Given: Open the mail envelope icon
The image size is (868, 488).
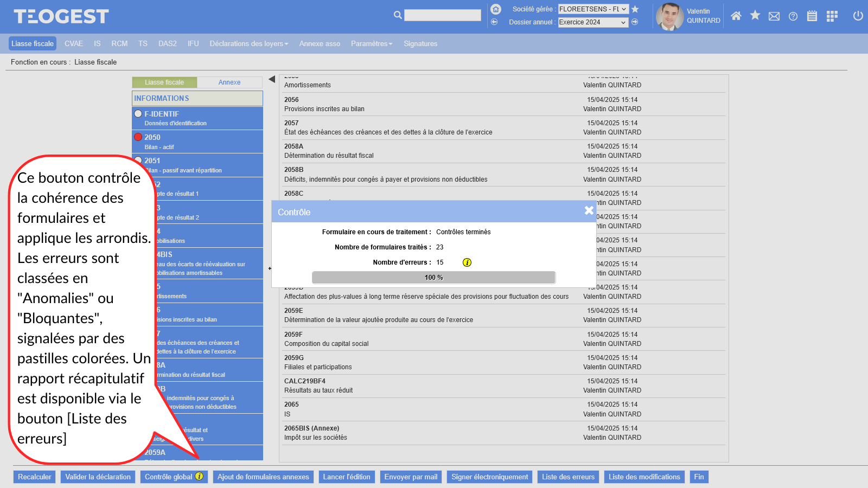Looking at the screenshot, I should [774, 16].
